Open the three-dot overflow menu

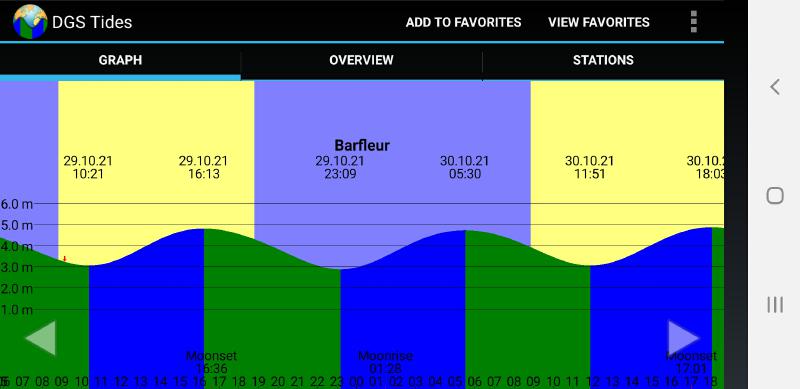[693, 21]
